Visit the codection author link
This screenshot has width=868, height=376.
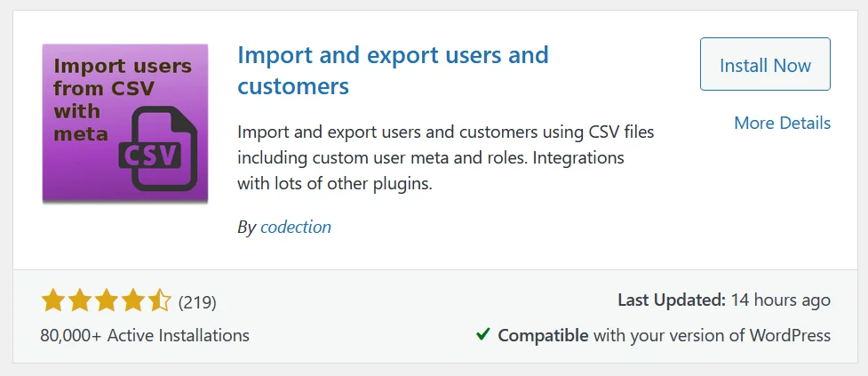pyautogui.click(x=296, y=227)
